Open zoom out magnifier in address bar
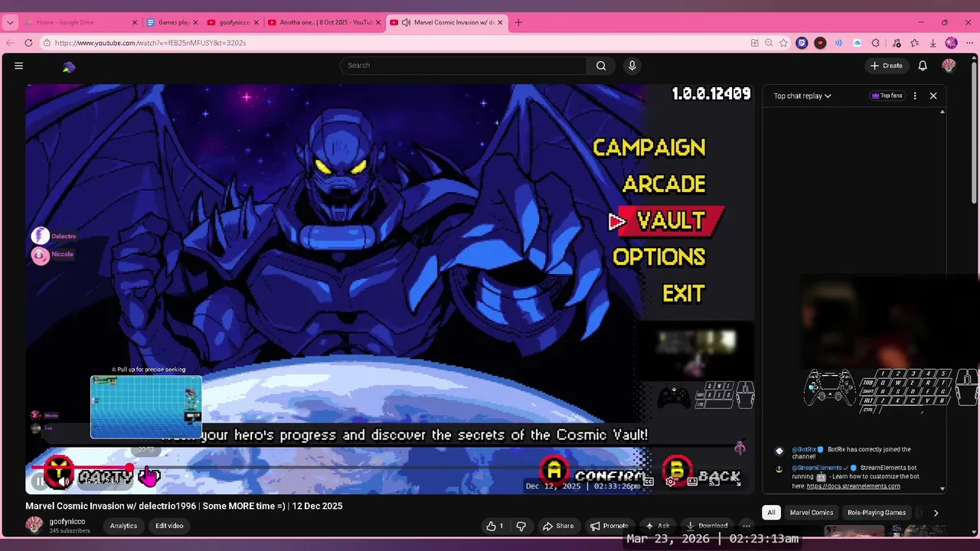Viewport: 980px width, 551px height. click(769, 43)
